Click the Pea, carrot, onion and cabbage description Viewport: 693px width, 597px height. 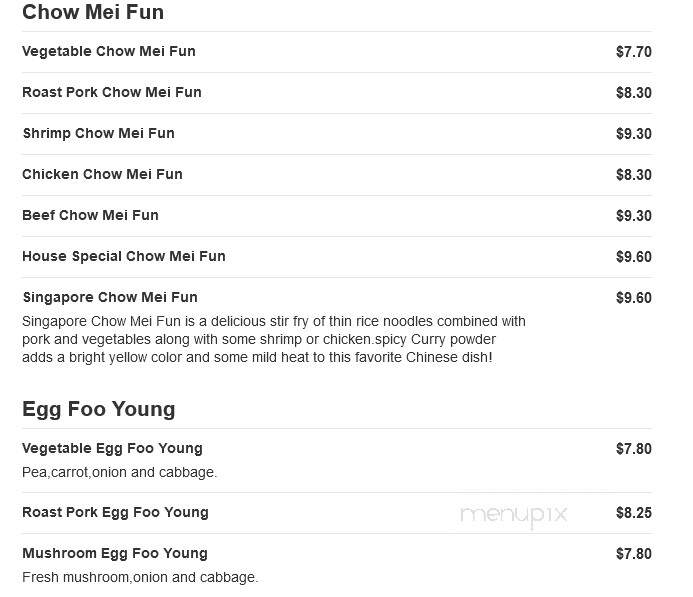coord(119,472)
